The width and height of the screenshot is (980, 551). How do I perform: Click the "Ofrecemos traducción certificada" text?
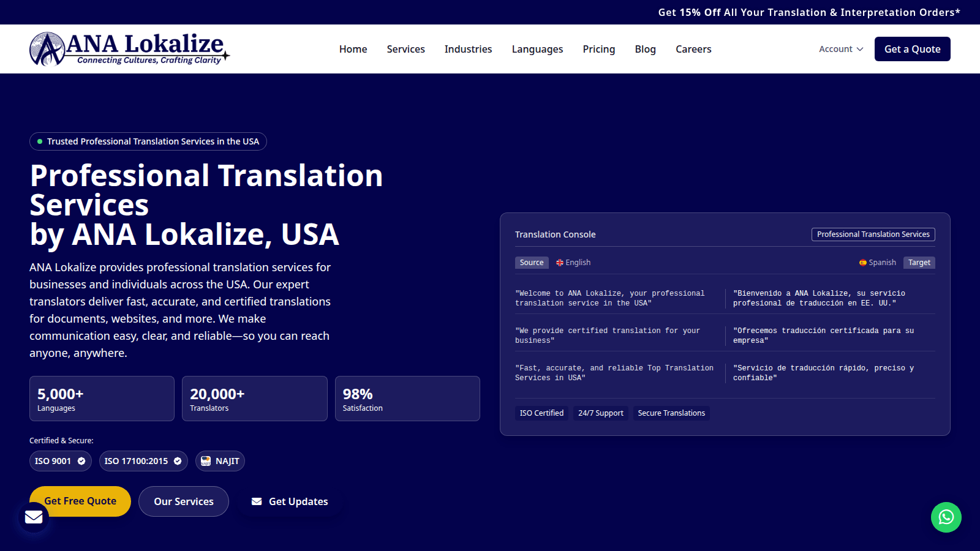823,335
